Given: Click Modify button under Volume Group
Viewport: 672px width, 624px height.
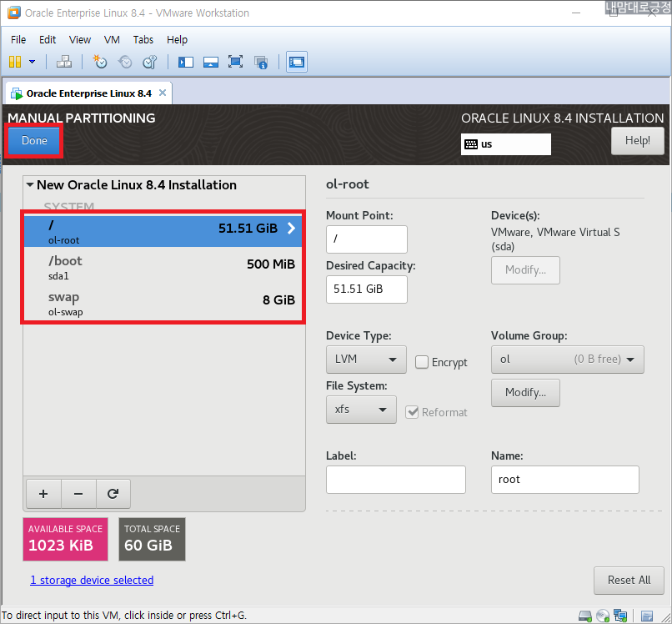Looking at the screenshot, I should (525, 392).
